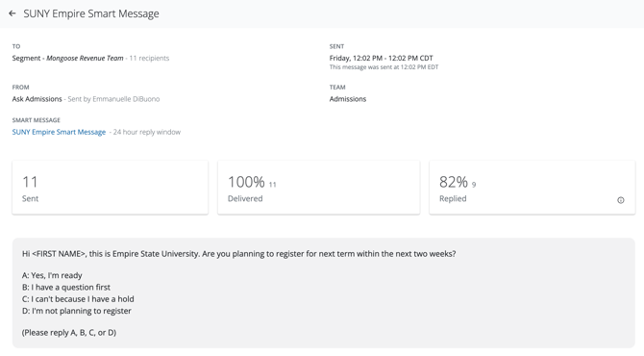Click the 'SENT' field label
The image size is (644, 356).
pyautogui.click(x=336, y=46)
